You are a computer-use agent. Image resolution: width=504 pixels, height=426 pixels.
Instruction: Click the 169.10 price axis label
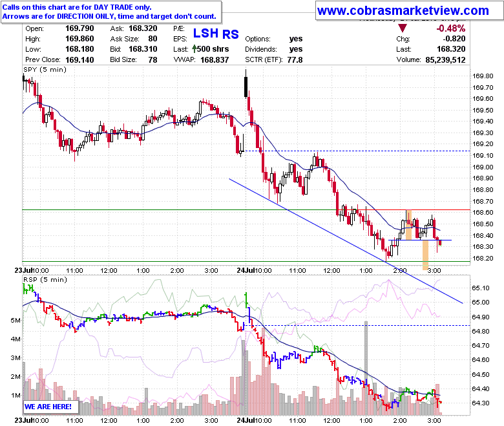point(483,156)
